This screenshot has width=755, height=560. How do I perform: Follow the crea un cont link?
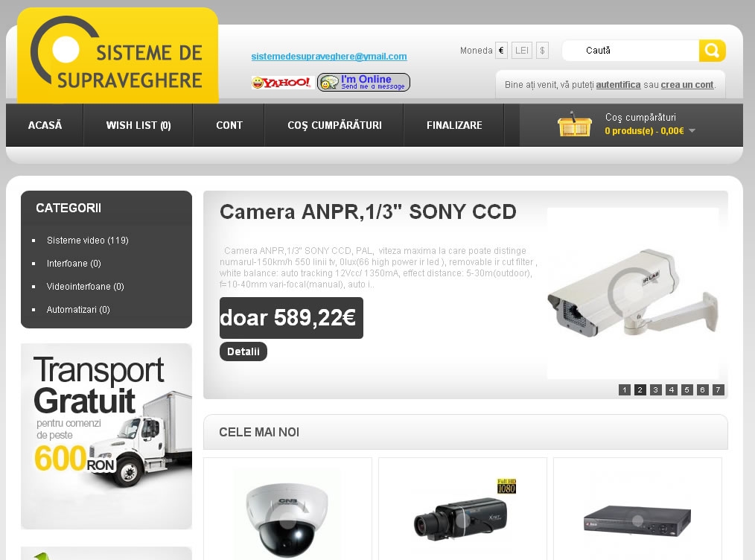(x=687, y=85)
